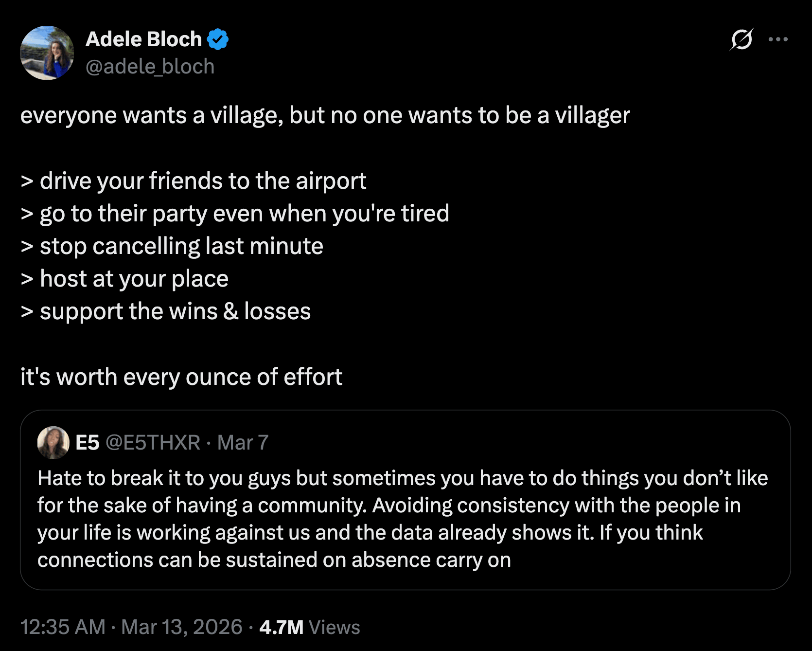Click the blue verified badge
The width and height of the screenshot is (812, 651).
(218, 39)
